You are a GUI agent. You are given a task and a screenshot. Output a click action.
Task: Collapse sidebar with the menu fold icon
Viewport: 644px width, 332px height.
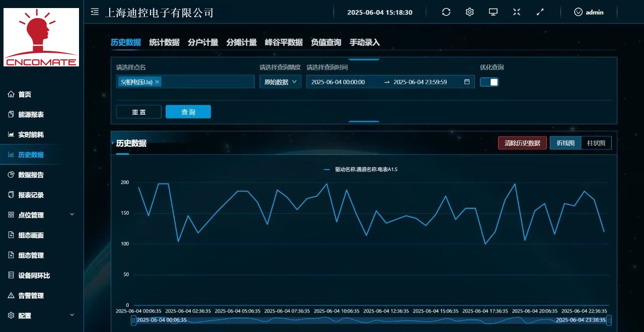[x=95, y=12]
